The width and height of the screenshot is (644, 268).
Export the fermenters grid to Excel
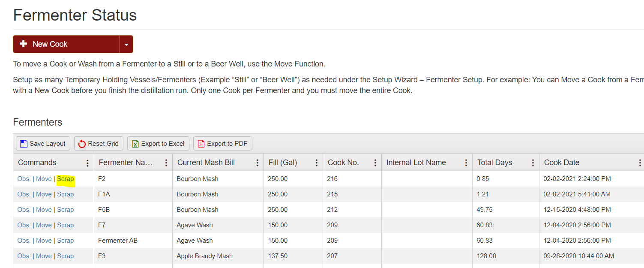pyautogui.click(x=158, y=144)
